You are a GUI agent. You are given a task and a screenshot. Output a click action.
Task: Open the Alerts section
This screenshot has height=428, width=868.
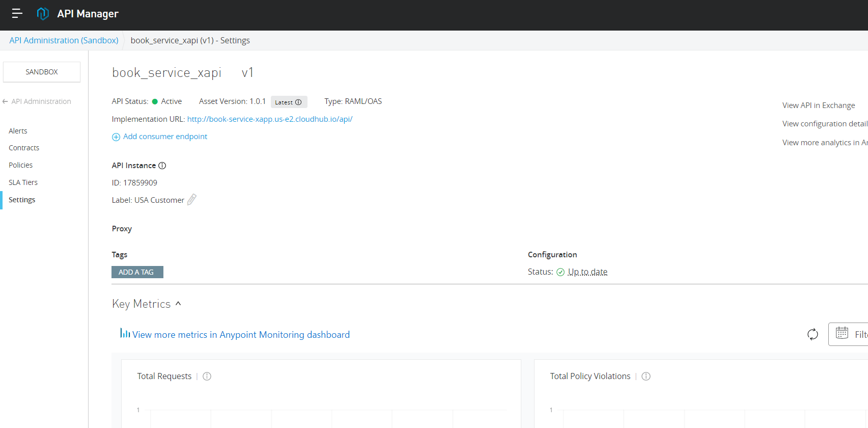tap(18, 131)
